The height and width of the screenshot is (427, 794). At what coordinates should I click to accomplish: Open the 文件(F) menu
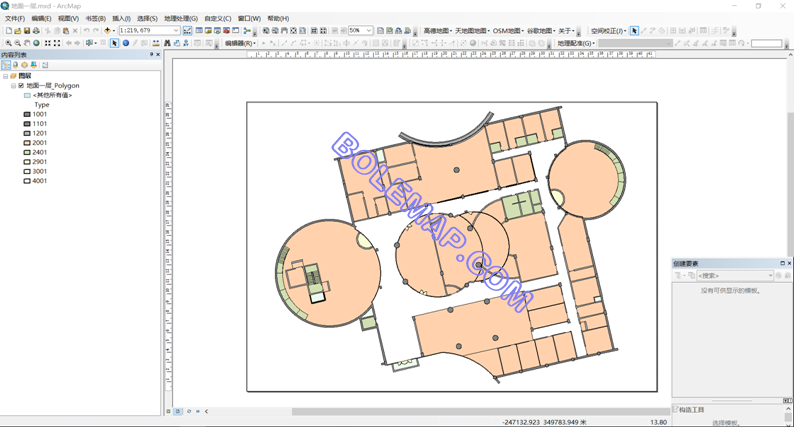pos(15,18)
